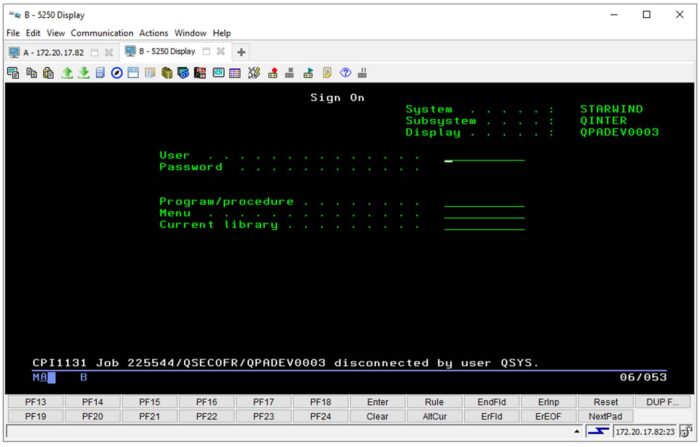Click the Program/procedure input field

click(484, 202)
